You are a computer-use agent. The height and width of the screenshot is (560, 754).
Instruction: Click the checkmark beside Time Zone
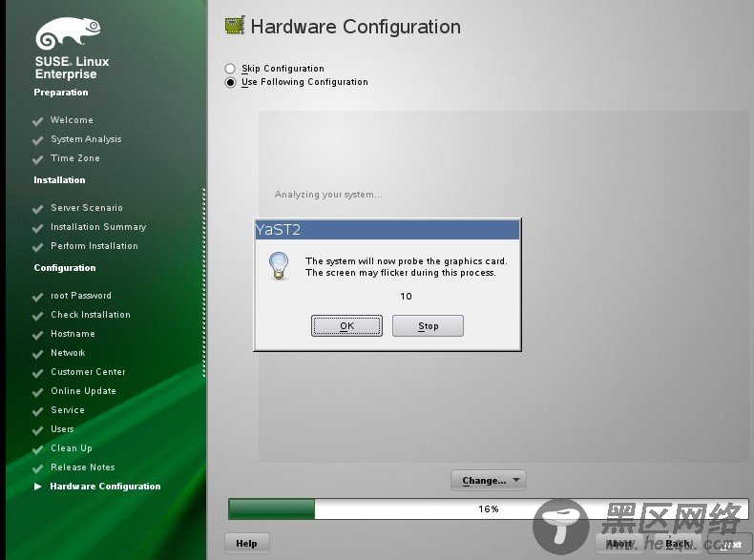click(37, 159)
